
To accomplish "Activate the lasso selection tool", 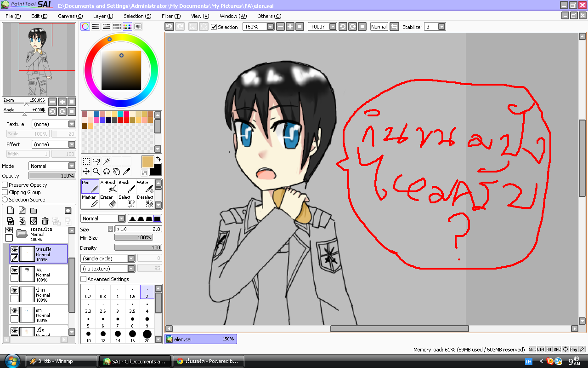I will (96, 161).
